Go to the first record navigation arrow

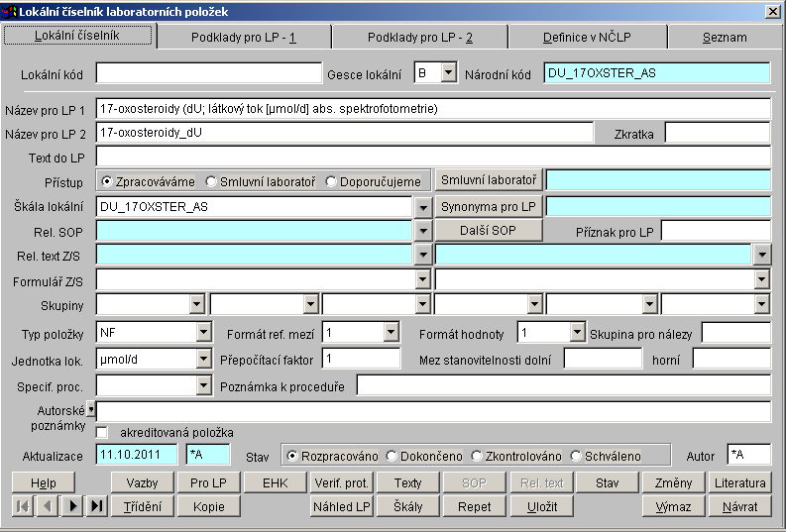(x=22, y=506)
